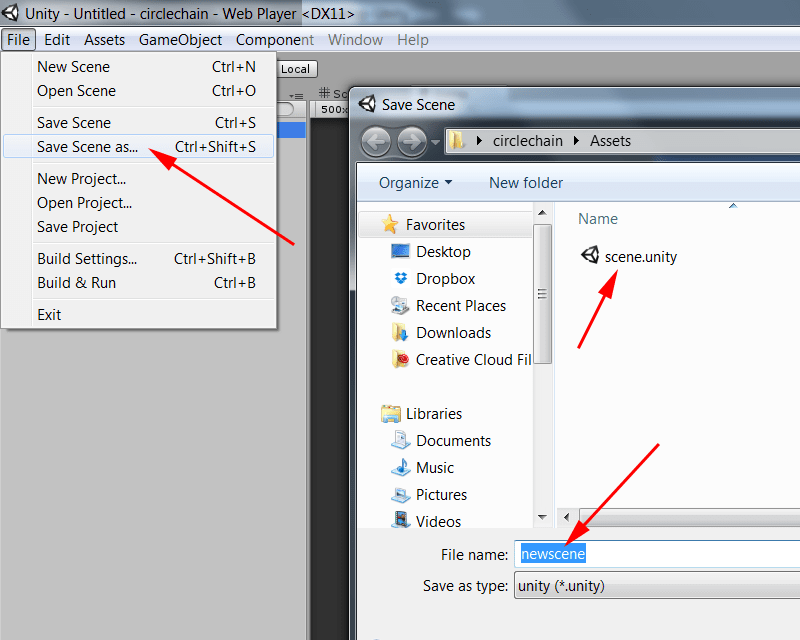Click the Recent Places icon
This screenshot has height=640, width=800.
tap(400, 305)
